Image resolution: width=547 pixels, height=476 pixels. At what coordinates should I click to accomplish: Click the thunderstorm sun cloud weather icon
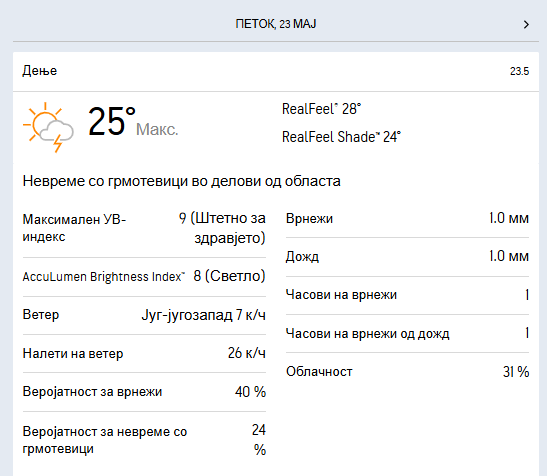(48, 127)
